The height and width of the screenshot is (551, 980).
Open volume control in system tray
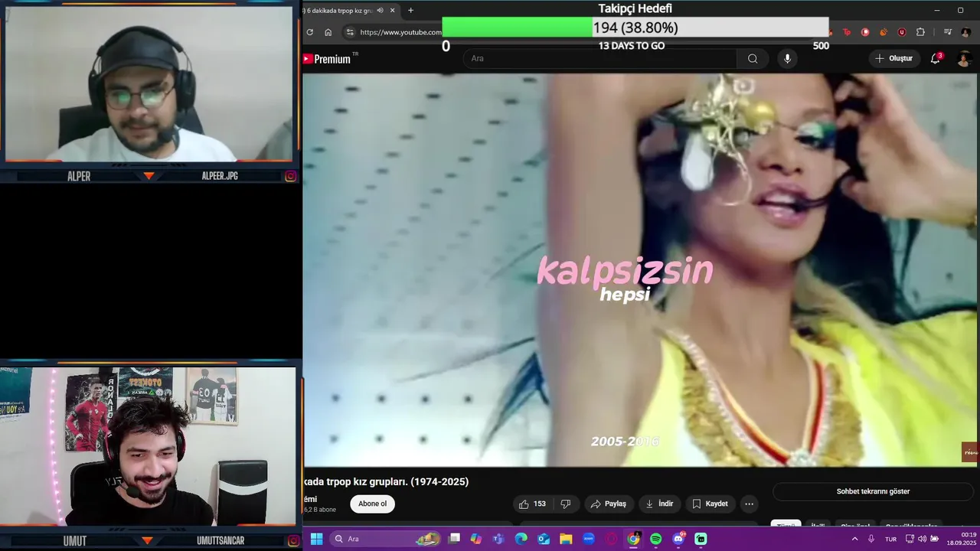[x=922, y=539]
